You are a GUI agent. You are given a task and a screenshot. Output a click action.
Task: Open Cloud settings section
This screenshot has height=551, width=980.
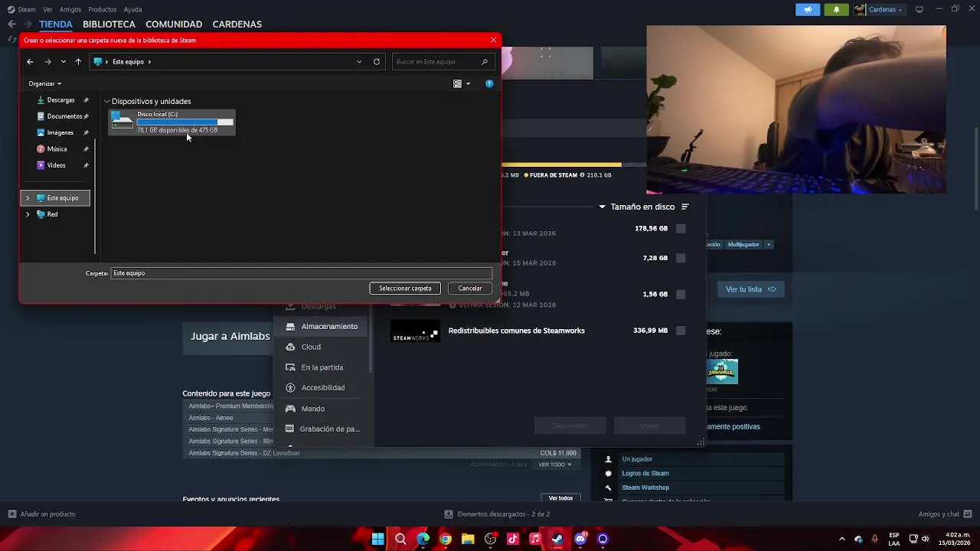pyautogui.click(x=322, y=347)
